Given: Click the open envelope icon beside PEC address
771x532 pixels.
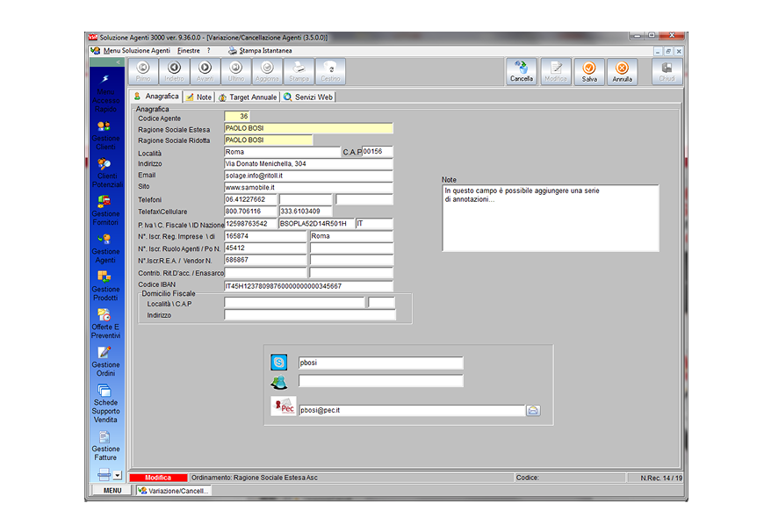Looking at the screenshot, I should [x=533, y=410].
